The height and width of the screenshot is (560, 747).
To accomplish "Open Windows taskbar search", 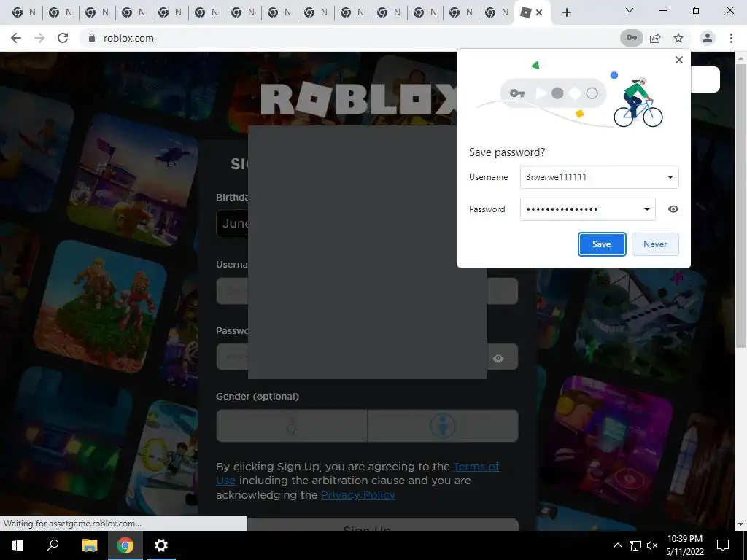I will (53, 545).
